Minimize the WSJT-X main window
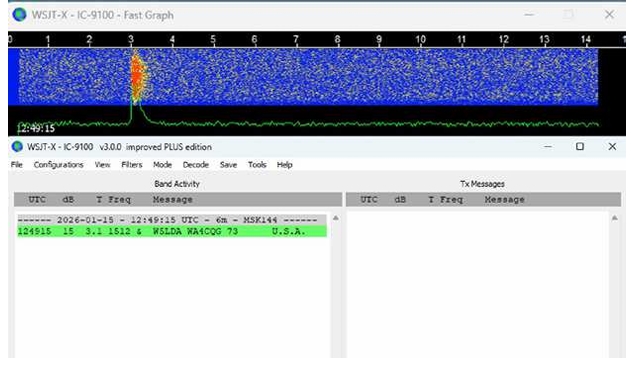This screenshot has height=366, width=637. [x=548, y=146]
